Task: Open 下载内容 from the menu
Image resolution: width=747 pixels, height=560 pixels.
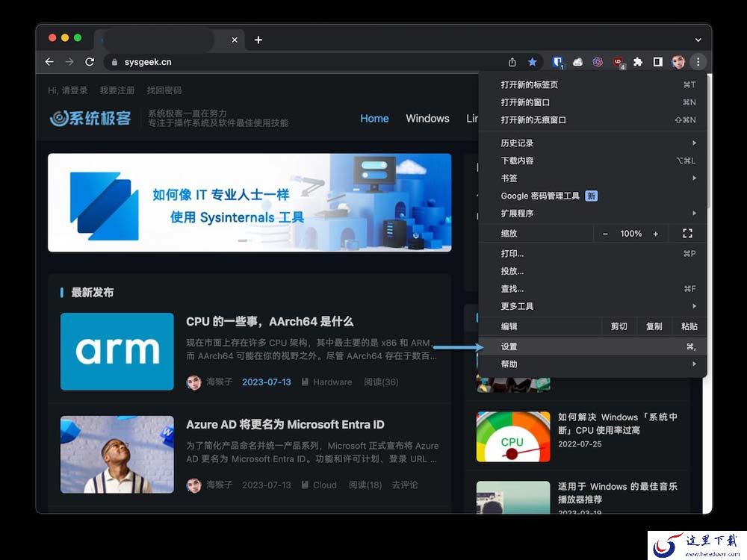Action: tap(592, 161)
